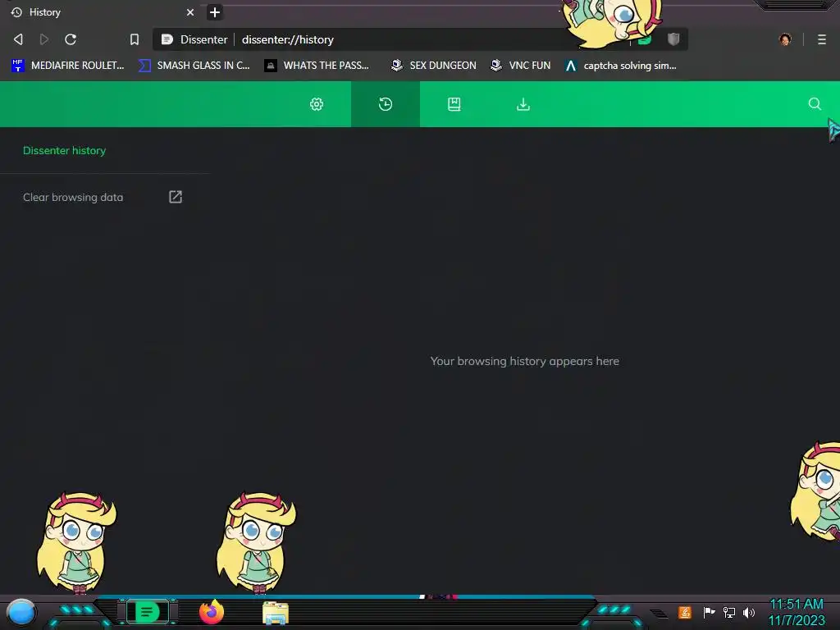The height and width of the screenshot is (630, 840).
Task: Open File Explorer from the taskbar
Action: point(276,614)
